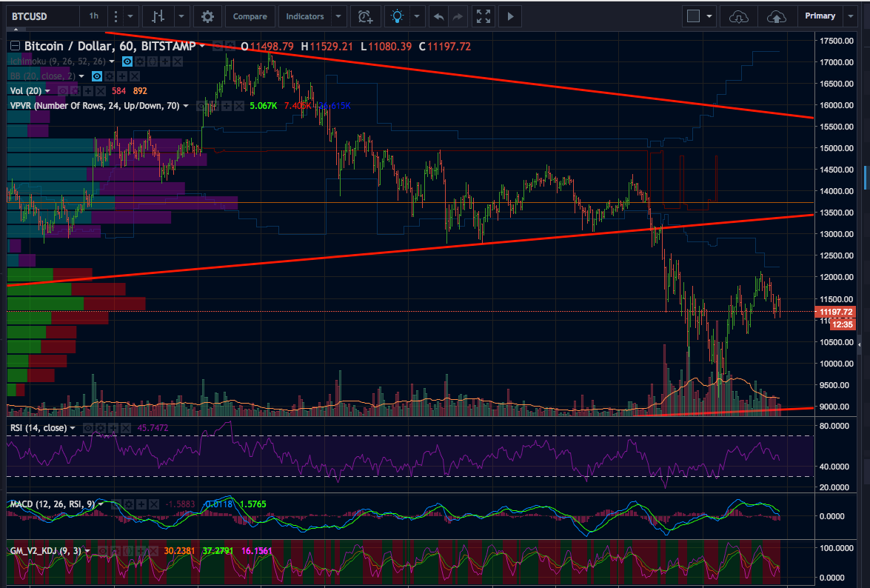Screen dimensions: 870x588
Task: Start bar replay play button
Action: tap(510, 16)
